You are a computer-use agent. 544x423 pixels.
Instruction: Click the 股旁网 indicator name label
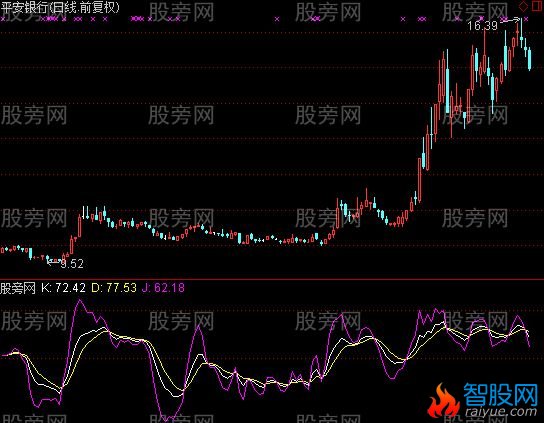click(18, 288)
